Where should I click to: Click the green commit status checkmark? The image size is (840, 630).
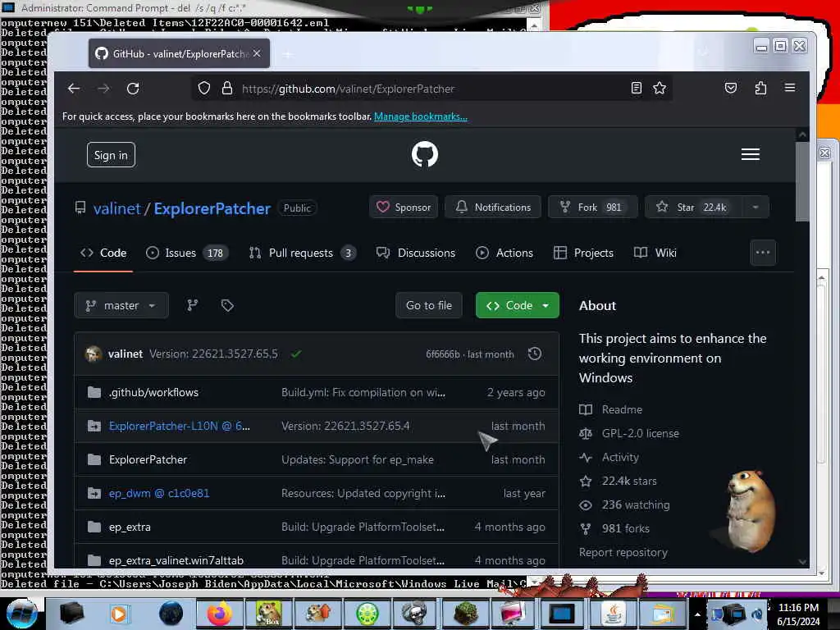click(295, 354)
